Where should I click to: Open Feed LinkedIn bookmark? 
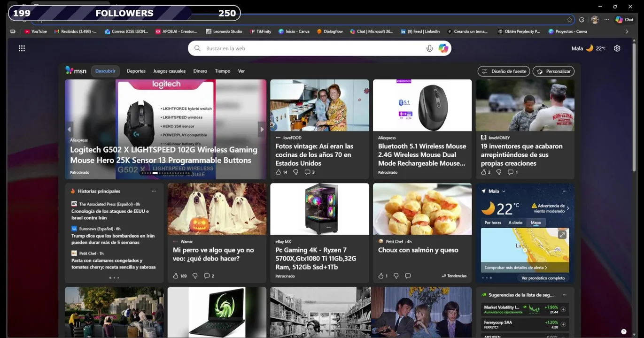pyautogui.click(x=420, y=31)
